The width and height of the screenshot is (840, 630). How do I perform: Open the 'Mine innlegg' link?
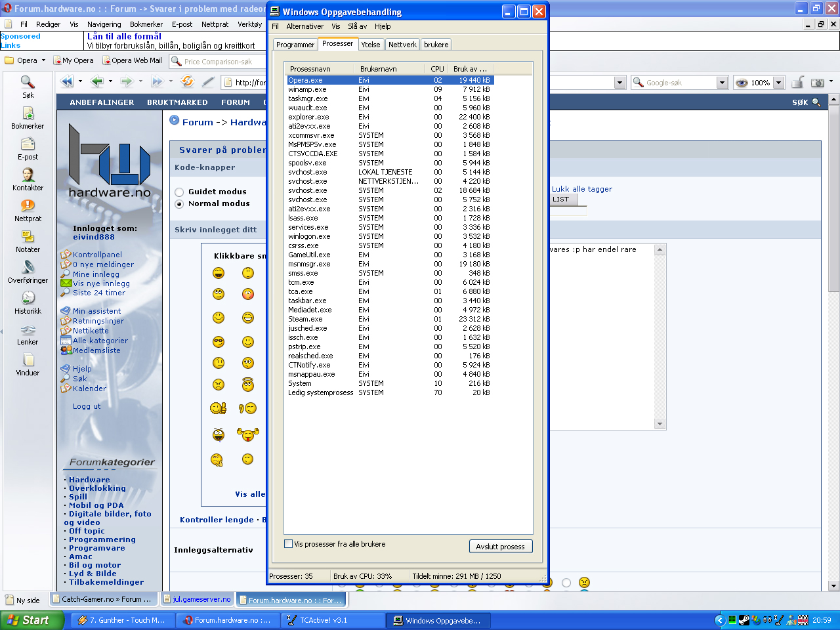point(96,274)
